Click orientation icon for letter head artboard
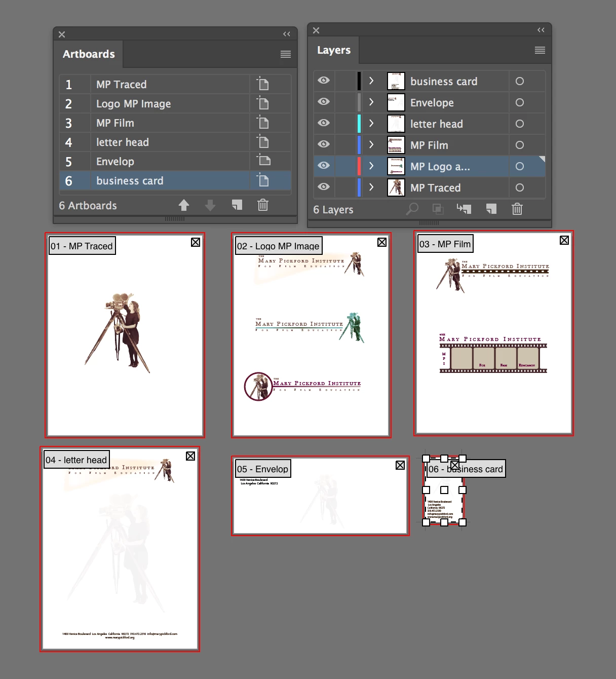 262,141
